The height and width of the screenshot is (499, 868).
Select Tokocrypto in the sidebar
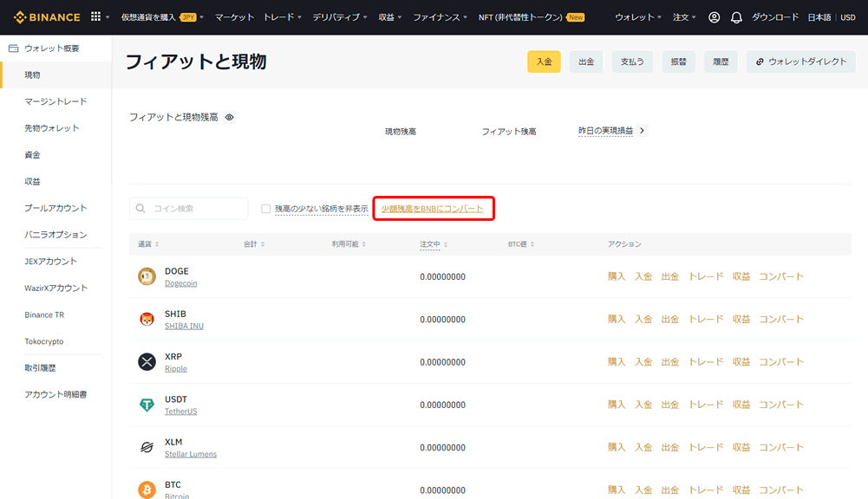(43, 341)
